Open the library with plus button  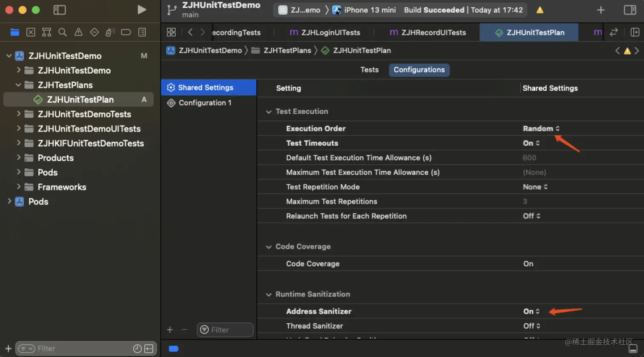pos(601,10)
